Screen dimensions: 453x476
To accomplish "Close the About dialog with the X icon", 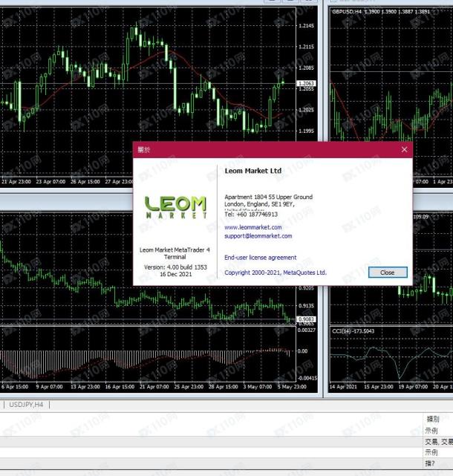I will click(x=404, y=149).
